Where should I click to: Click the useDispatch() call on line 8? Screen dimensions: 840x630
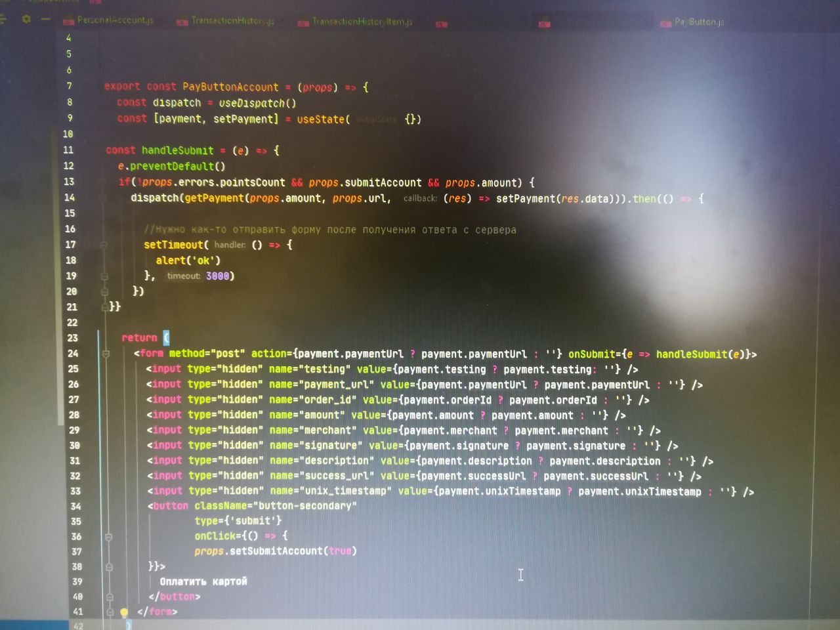tap(257, 103)
